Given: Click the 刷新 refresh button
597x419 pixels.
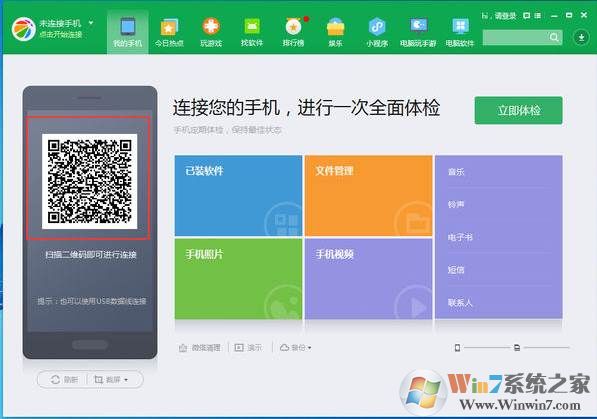Looking at the screenshot, I should click(x=64, y=379).
